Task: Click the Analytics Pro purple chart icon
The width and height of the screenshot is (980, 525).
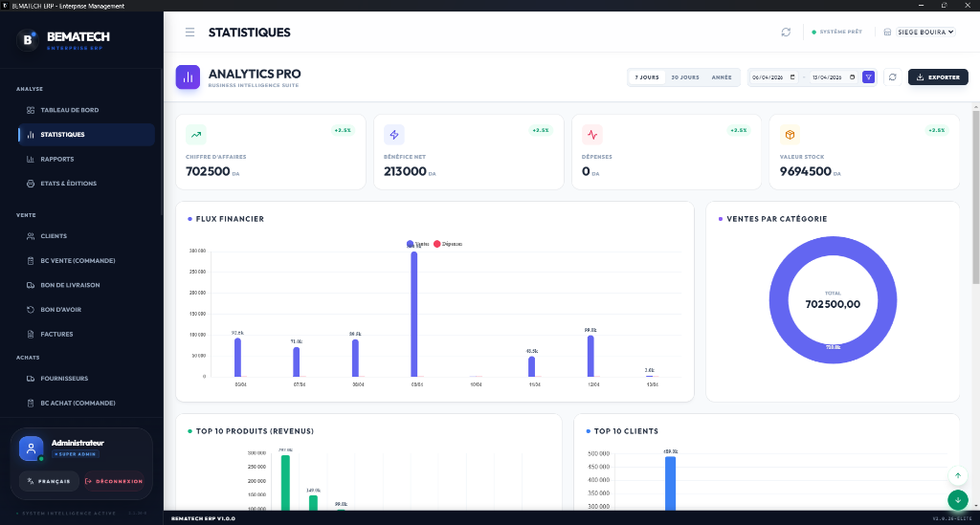Action: pos(189,77)
